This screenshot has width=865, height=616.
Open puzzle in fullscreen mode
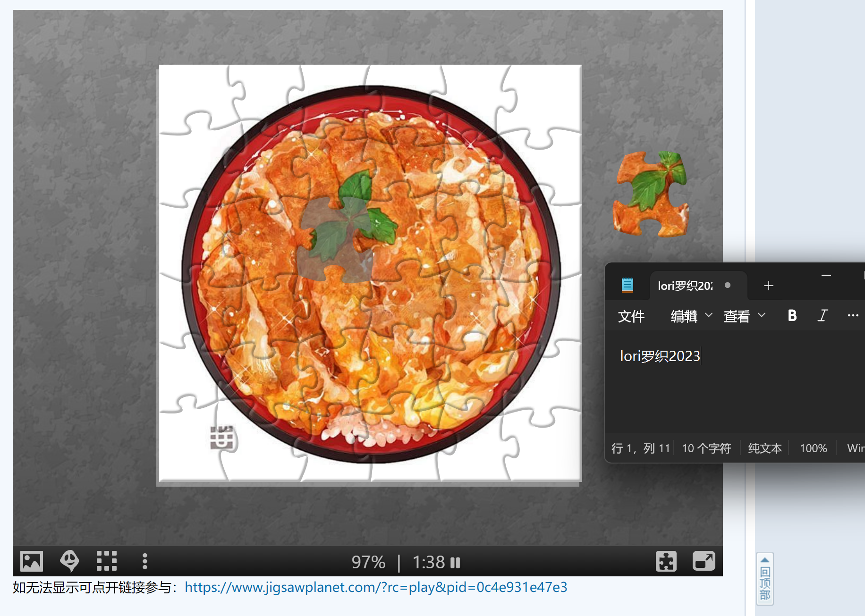pos(704,561)
